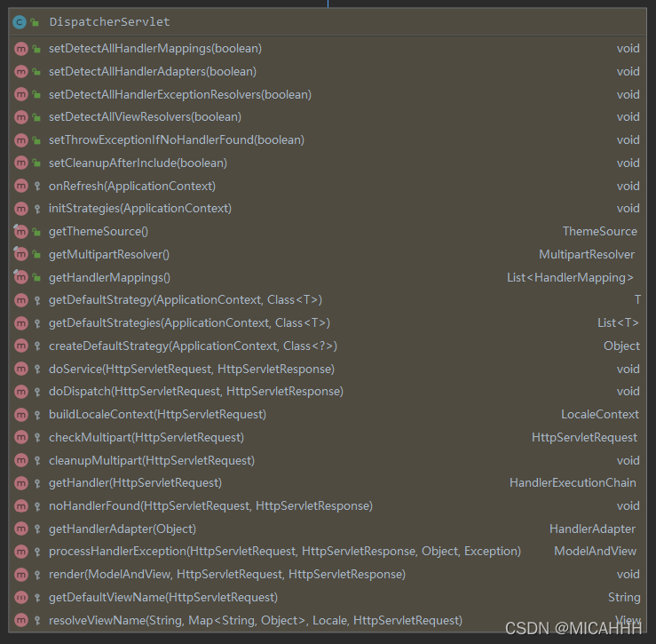Select getMultipartResolver() method name
This screenshot has height=644, width=656.
[109, 254]
